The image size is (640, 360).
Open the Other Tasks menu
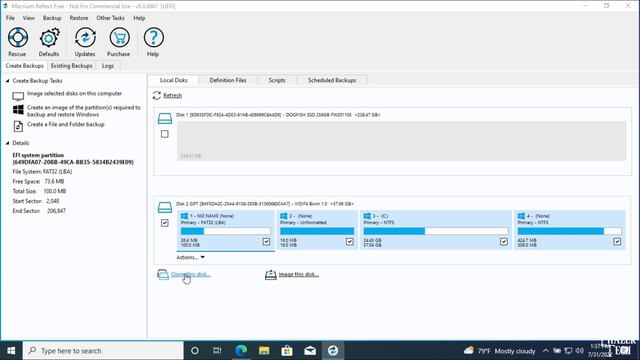(110, 18)
